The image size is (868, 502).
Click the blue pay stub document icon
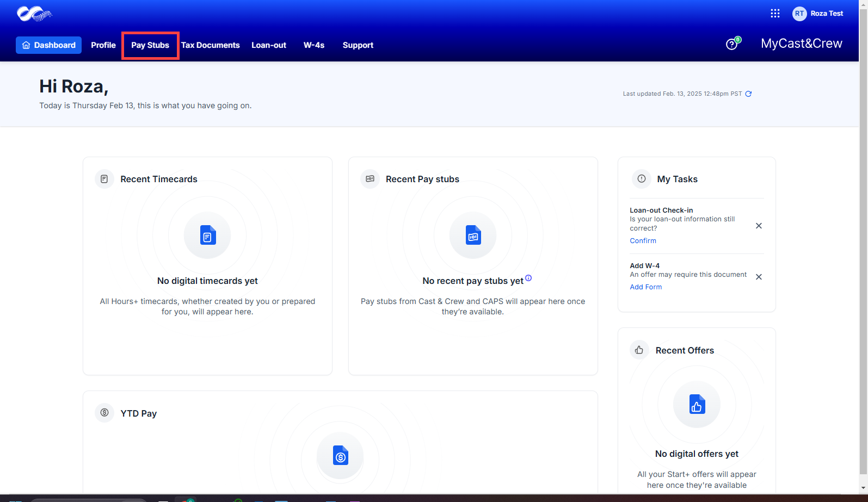(x=473, y=235)
